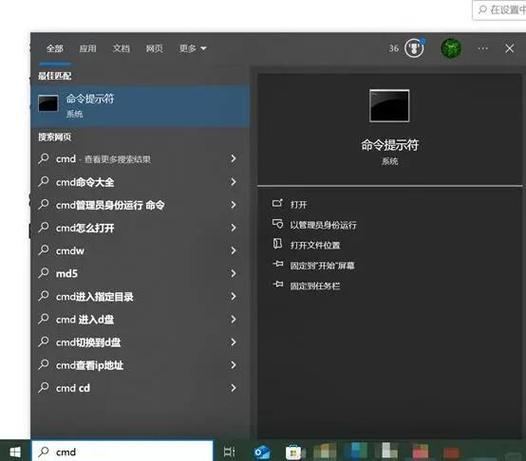
Task: Expand the chevron for cmd命令大全
Action: point(233,182)
